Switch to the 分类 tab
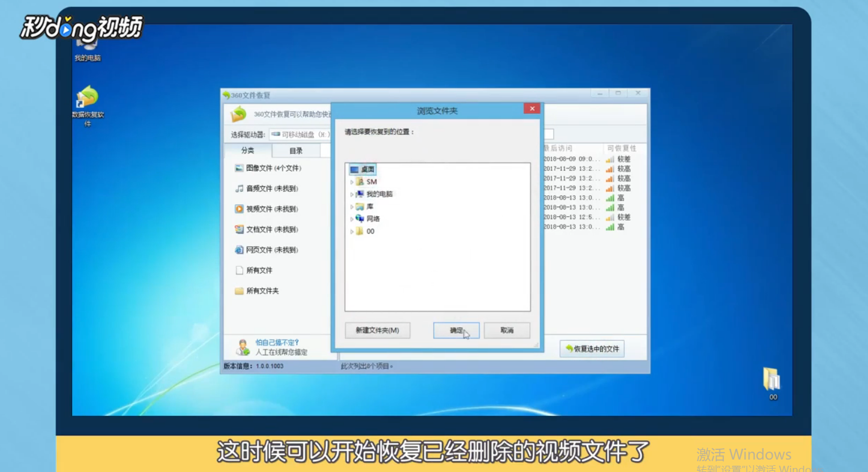Image resolution: width=868 pixels, height=472 pixels. click(248, 150)
